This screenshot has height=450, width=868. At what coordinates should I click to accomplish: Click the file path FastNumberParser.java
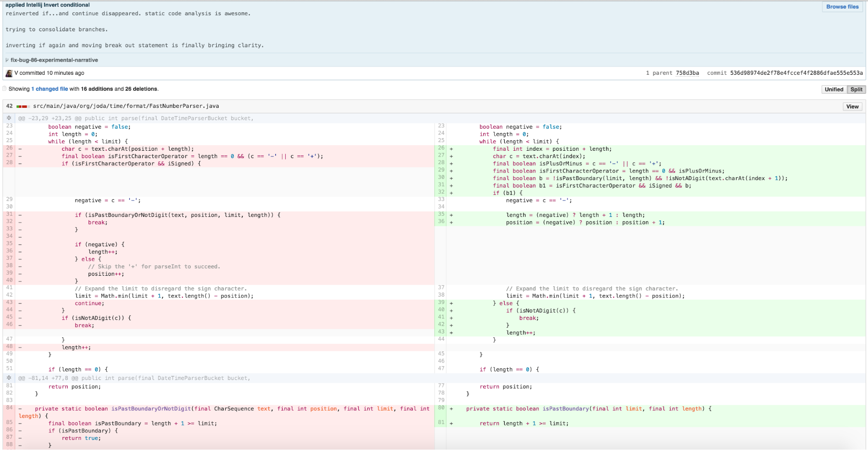coord(126,106)
